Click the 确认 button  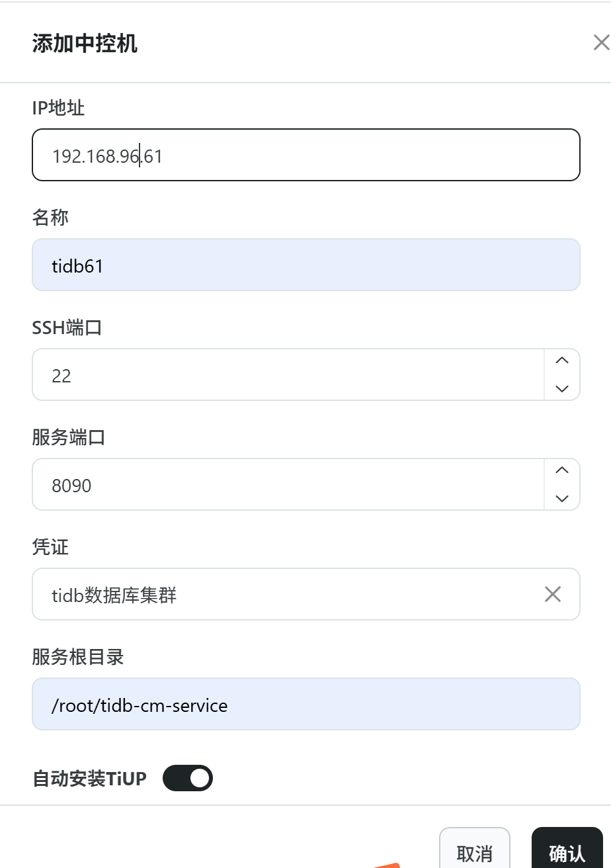tap(567, 853)
